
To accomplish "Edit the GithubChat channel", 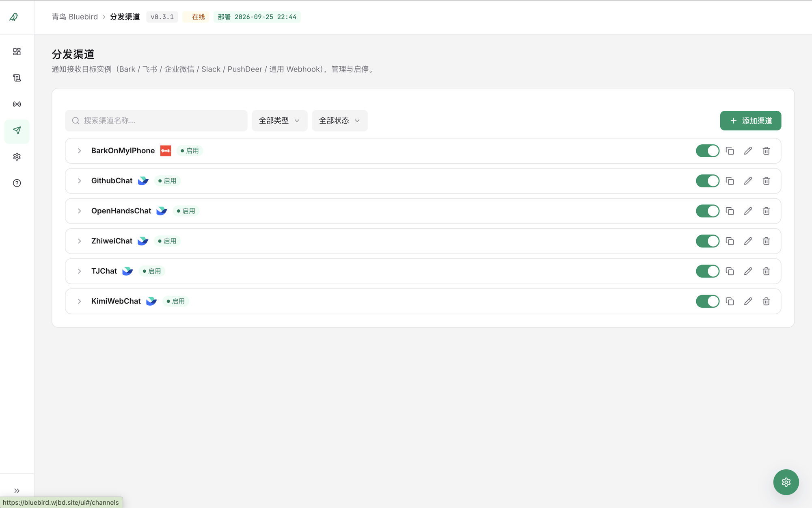I will [748, 181].
